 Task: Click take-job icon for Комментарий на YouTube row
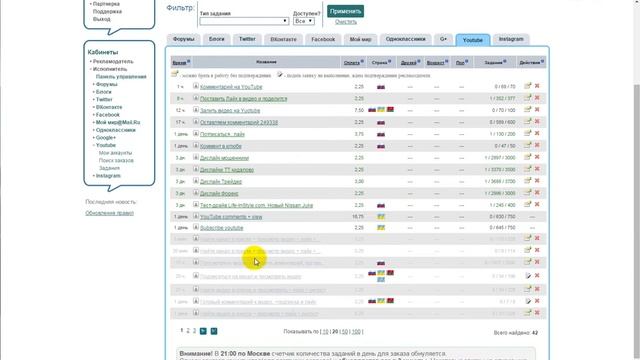(528, 86)
